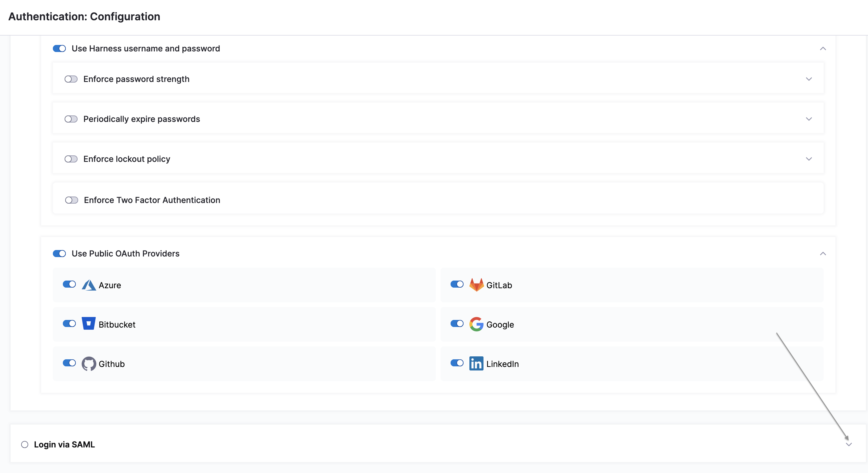Click the Google G logo icon
The height and width of the screenshot is (473, 868).
[476, 324]
